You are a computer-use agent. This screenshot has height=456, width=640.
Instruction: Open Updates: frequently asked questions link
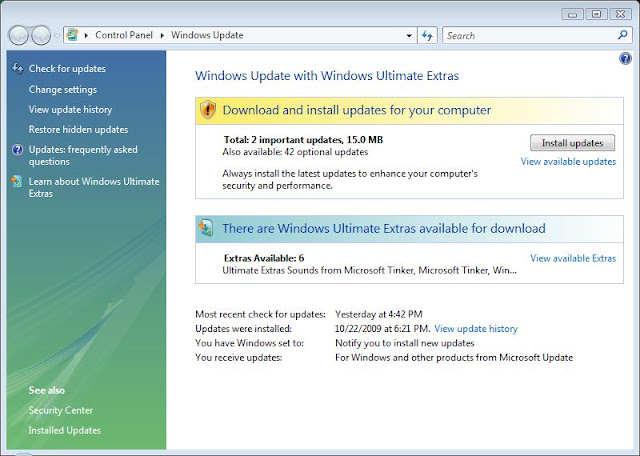click(x=83, y=156)
